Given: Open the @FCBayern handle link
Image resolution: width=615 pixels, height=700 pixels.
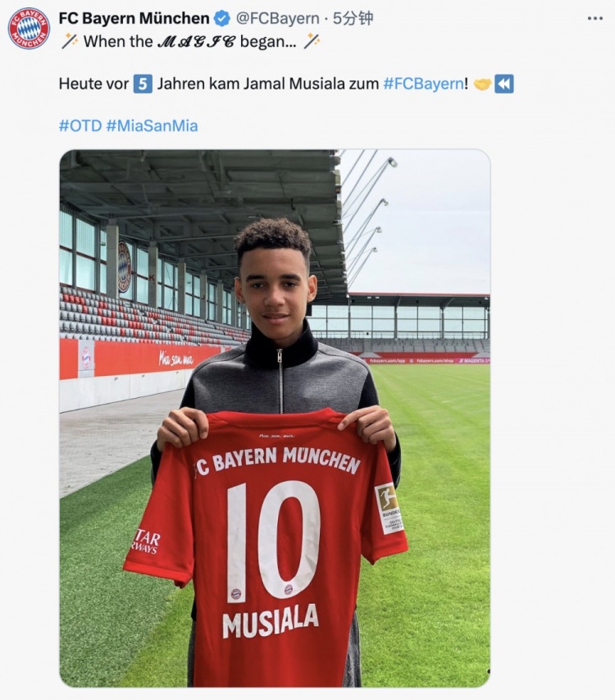Looking at the screenshot, I should (x=277, y=19).
